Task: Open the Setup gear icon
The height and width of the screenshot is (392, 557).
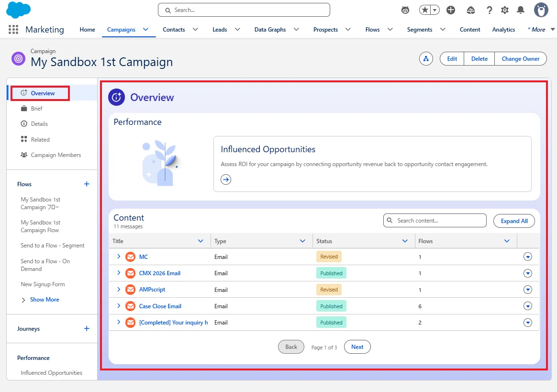Action: (x=505, y=10)
